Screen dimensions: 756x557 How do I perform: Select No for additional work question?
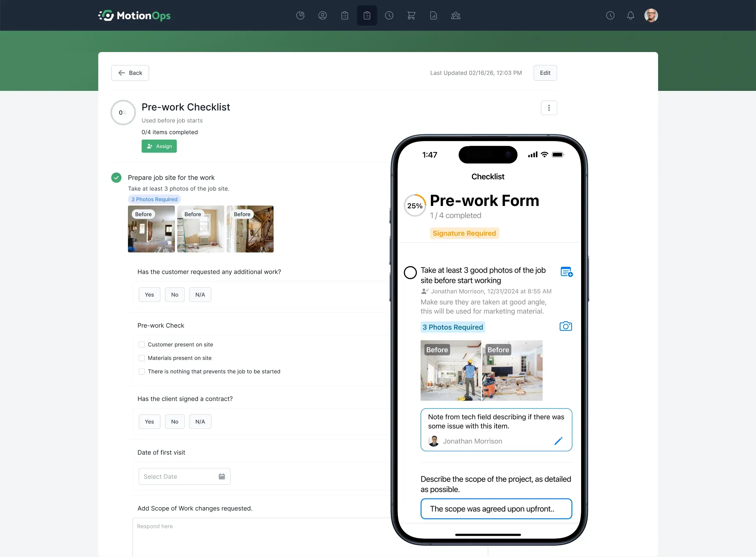click(x=175, y=295)
